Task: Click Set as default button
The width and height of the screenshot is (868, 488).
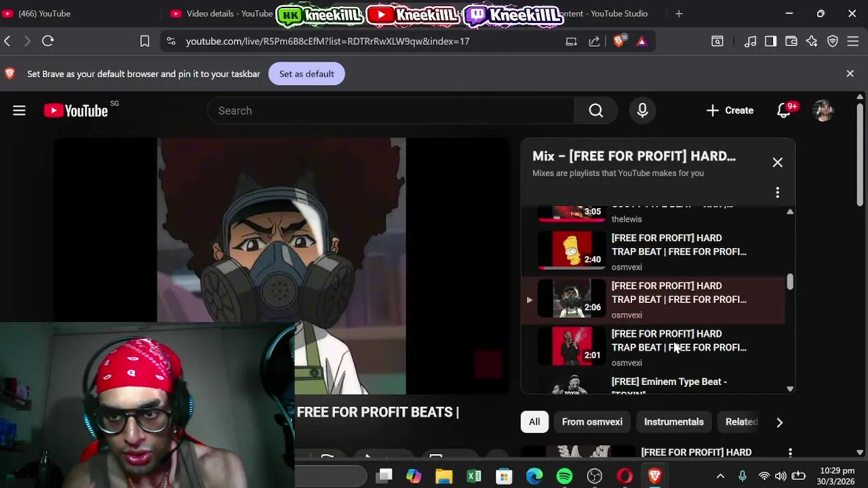Action: point(307,74)
